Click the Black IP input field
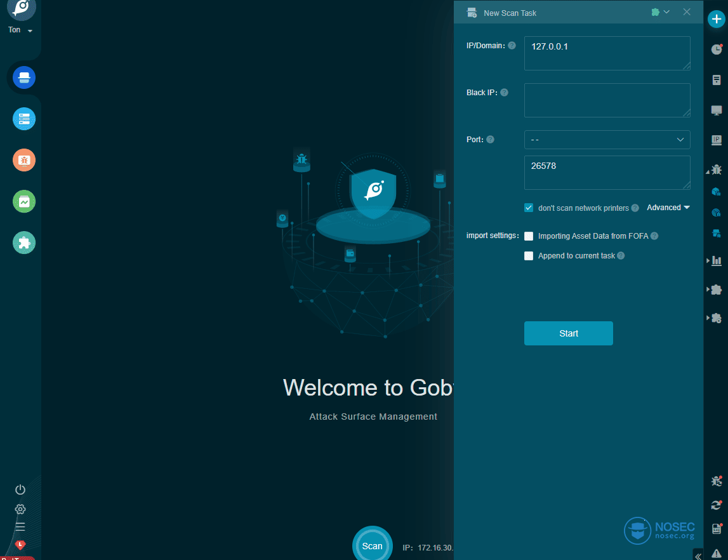This screenshot has width=728, height=560. (607, 100)
